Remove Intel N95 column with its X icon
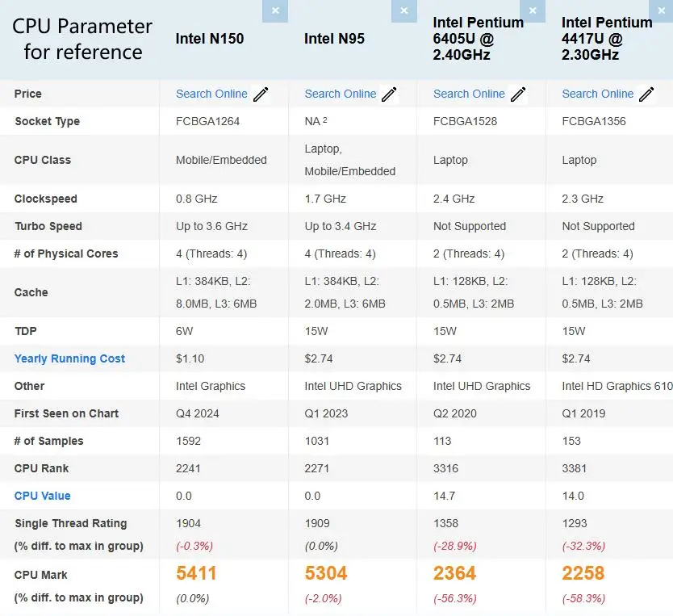 click(x=404, y=10)
